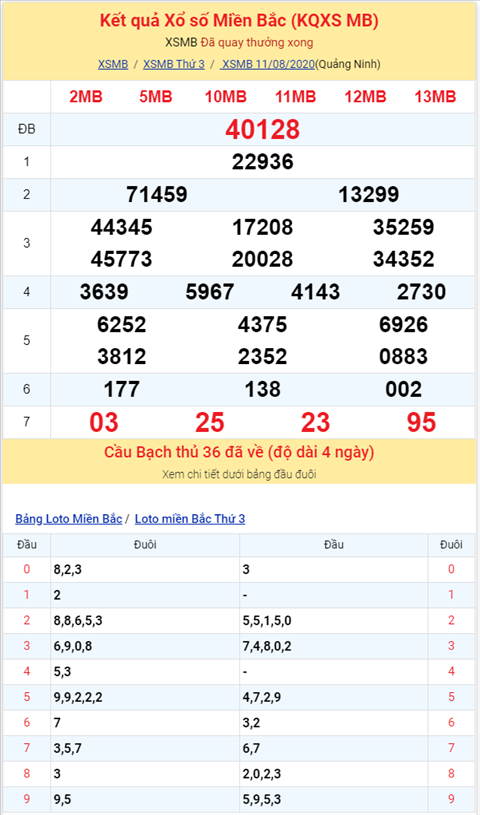
Task: Open the XSMB breadcrumb link
Action: (112, 64)
